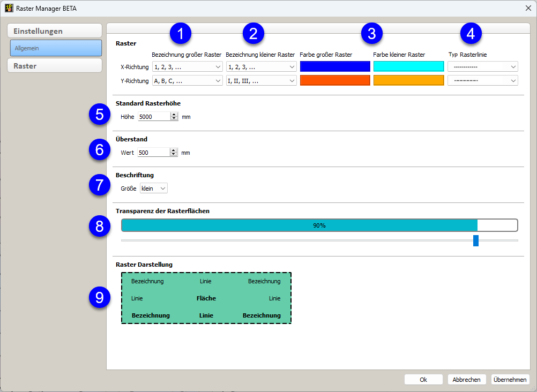Decrease Überstand Wert with down arrow
537x392 pixels.
pyautogui.click(x=174, y=155)
